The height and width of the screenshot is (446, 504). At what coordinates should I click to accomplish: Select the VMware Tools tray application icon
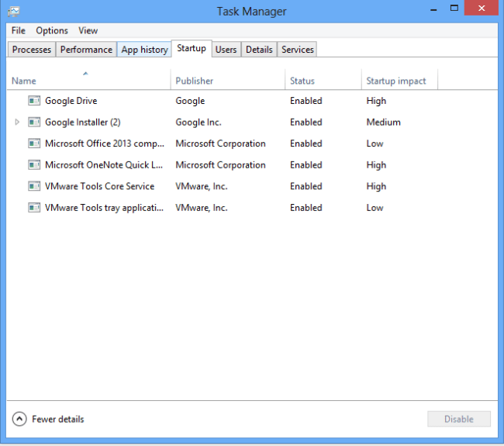34,208
